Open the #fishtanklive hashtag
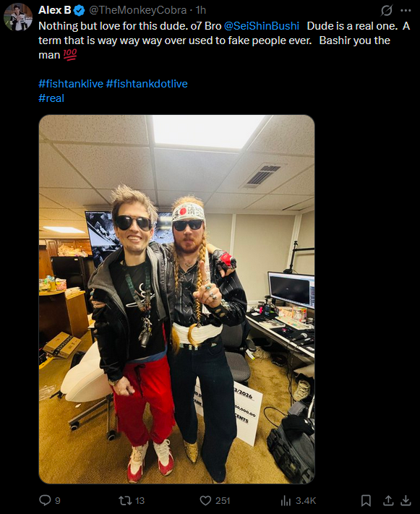The width and height of the screenshot is (420, 514). tap(71, 84)
